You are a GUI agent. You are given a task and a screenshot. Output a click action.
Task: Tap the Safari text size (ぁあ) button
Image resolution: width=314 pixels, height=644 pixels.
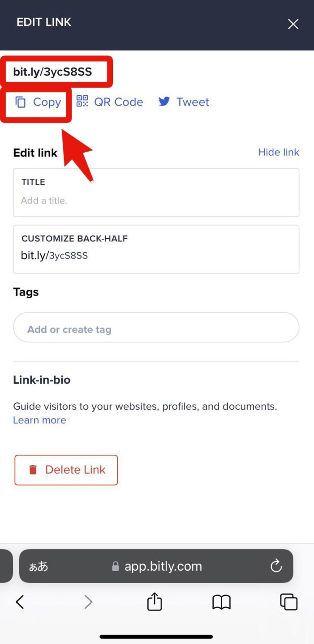point(39,567)
